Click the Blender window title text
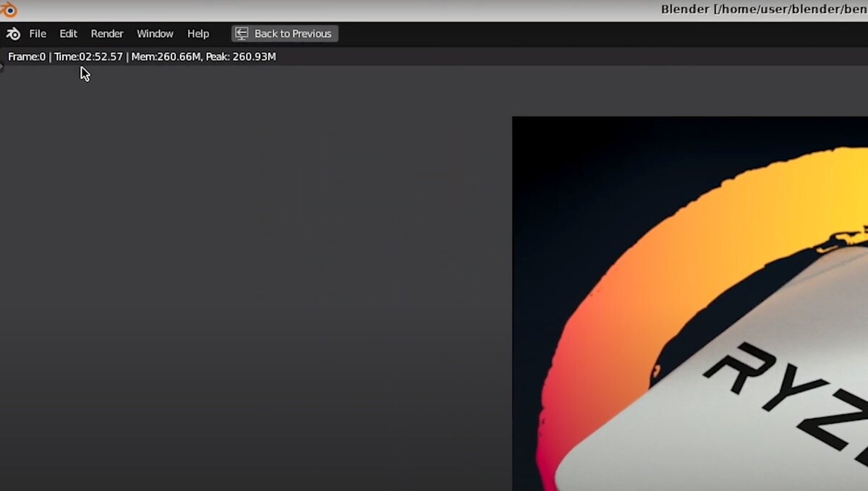 pyautogui.click(x=764, y=9)
